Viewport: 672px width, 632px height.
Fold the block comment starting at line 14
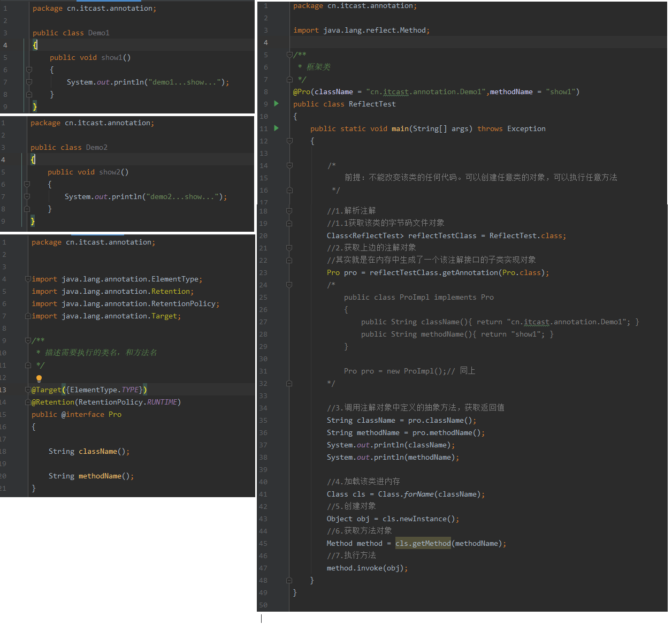click(289, 165)
